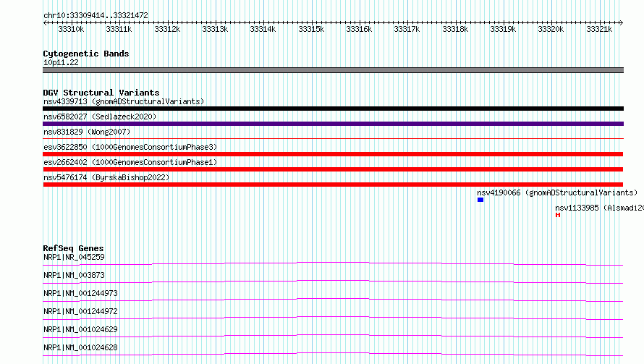Screen dimensions: 644x364
Task: Click the magenta NRP1|NM_001244973 intron line
Action: point(333,300)
